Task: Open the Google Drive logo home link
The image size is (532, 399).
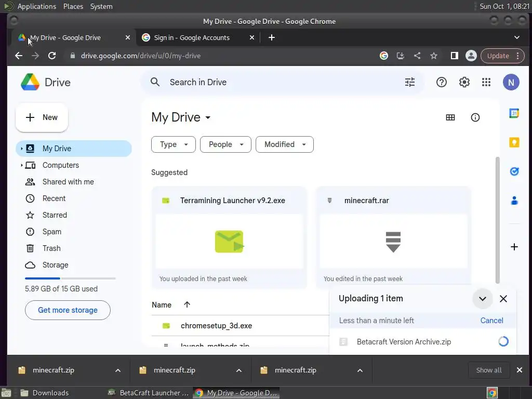Action: coord(46,82)
